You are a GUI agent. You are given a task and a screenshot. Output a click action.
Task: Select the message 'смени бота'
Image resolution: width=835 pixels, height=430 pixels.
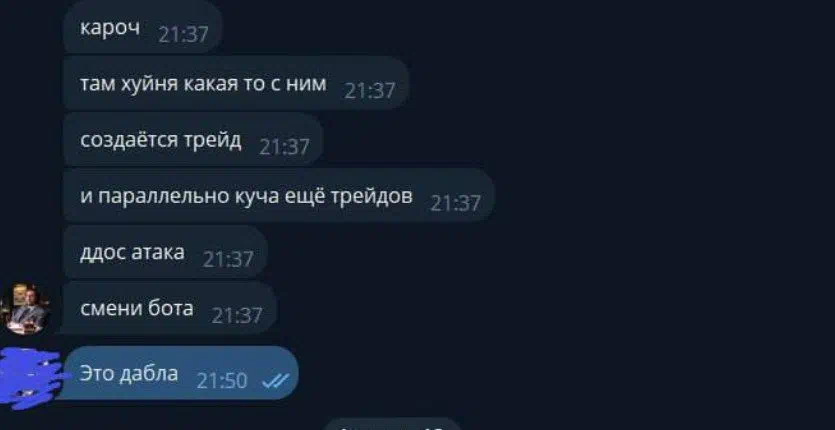(170, 308)
